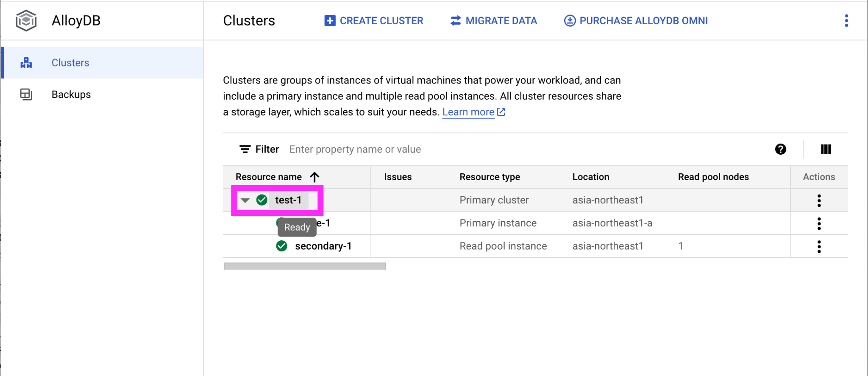This screenshot has height=376, width=868.
Task: Click the Migrate Data button
Action: pyautogui.click(x=493, y=21)
